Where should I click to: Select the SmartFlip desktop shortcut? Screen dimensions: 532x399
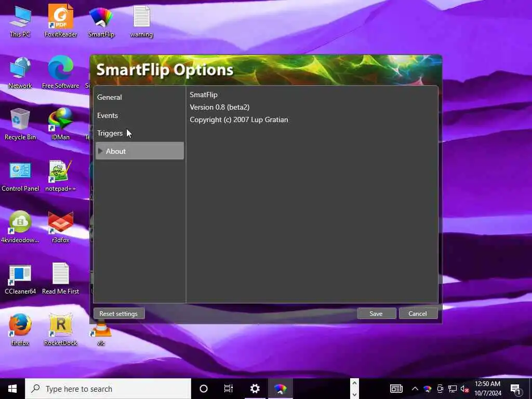[x=101, y=21]
